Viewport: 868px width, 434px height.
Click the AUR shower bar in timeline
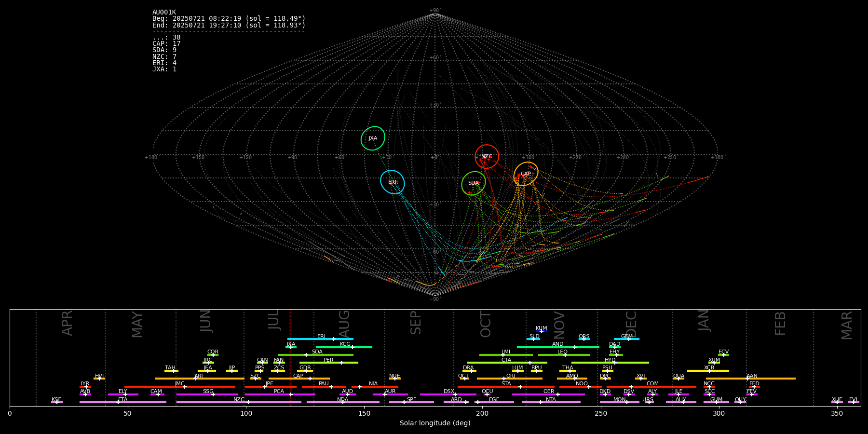(x=390, y=394)
